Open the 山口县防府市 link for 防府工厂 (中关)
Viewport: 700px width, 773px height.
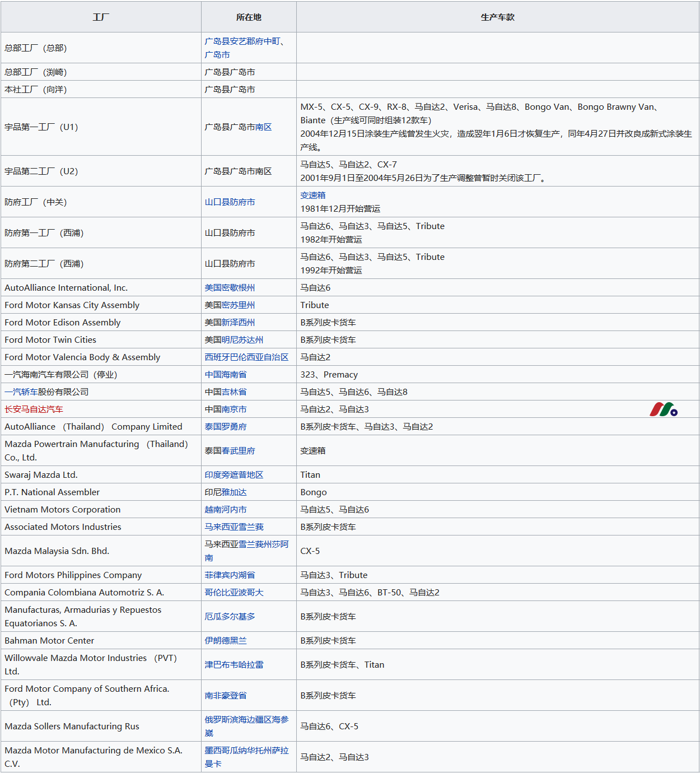[230, 202]
